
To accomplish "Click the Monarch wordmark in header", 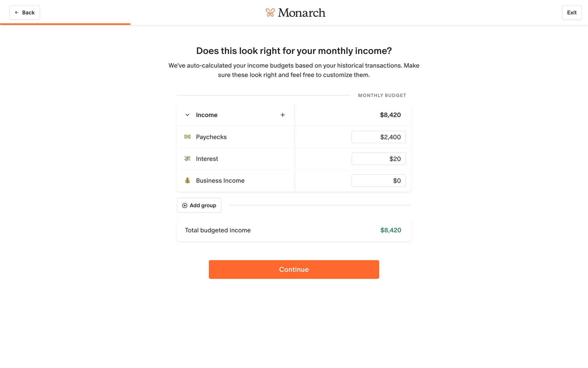I will click(302, 13).
